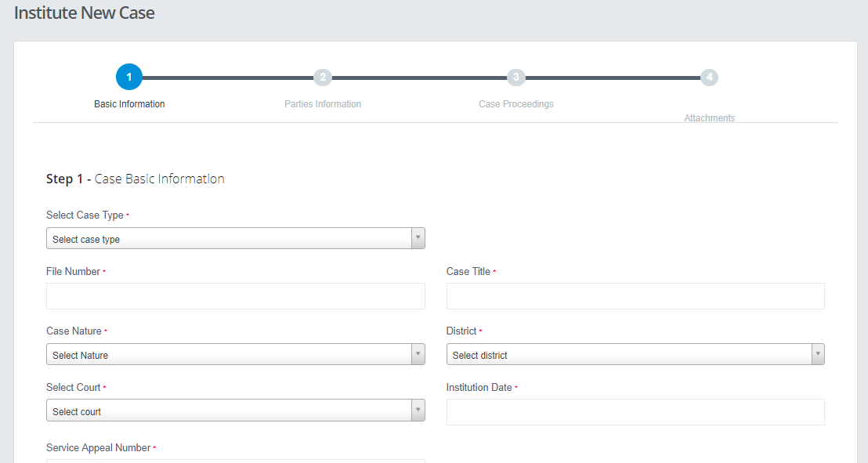Focus the File Number text field
The height and width of the screenshot is (463, 868).
click(235, 296)
